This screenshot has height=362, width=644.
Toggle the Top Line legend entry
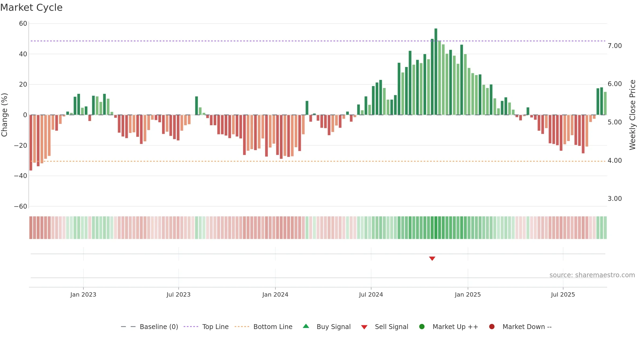point(206,327)
